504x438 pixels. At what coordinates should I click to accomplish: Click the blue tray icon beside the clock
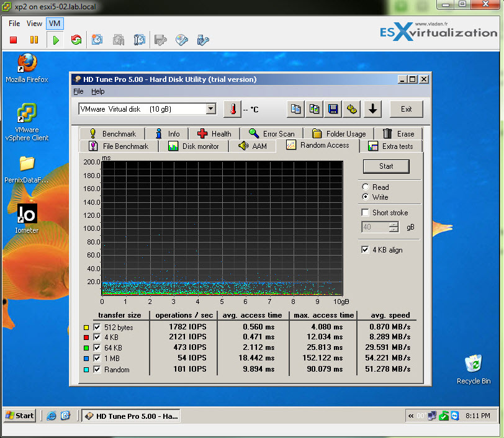click(455, 416)
